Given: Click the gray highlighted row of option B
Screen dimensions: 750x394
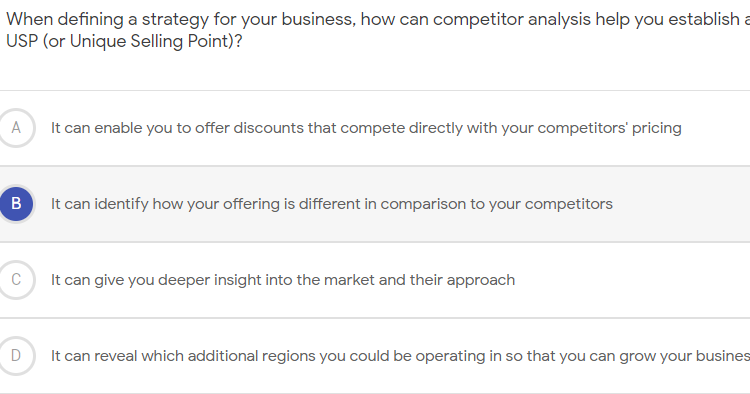Looking at the screenshot, I should [375, 204].
